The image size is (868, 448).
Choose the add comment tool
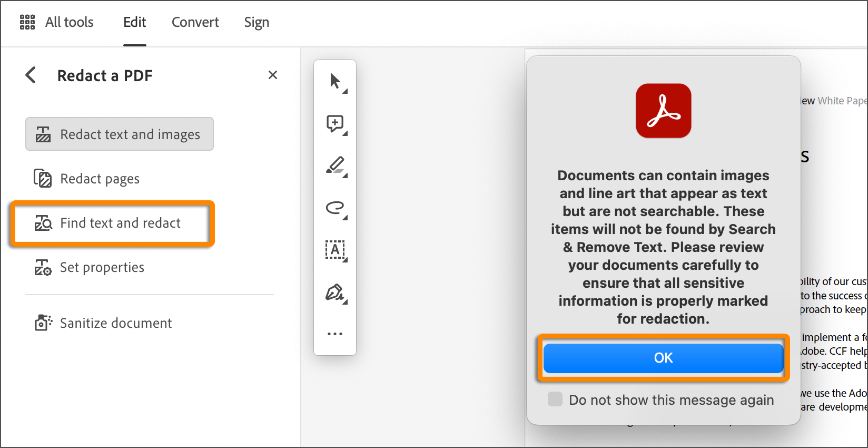point(335,123)
